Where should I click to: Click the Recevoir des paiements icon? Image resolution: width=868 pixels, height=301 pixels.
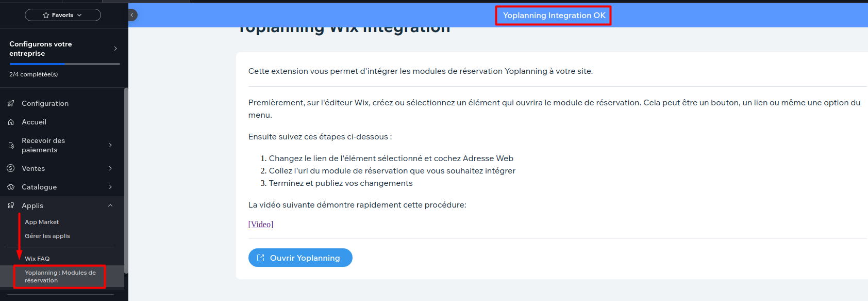point(11,146)
